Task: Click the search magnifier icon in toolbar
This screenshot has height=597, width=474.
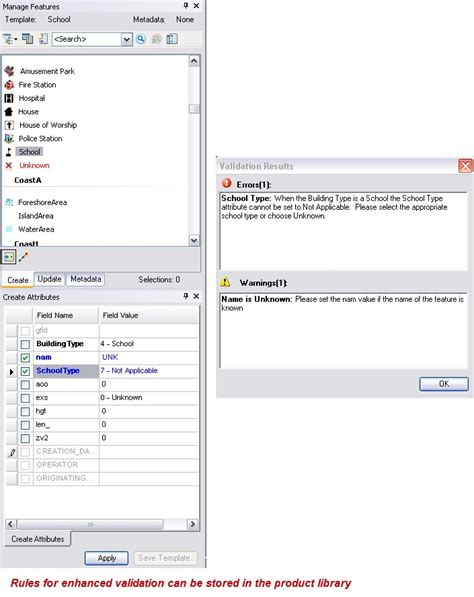Action: coord(141,39)
